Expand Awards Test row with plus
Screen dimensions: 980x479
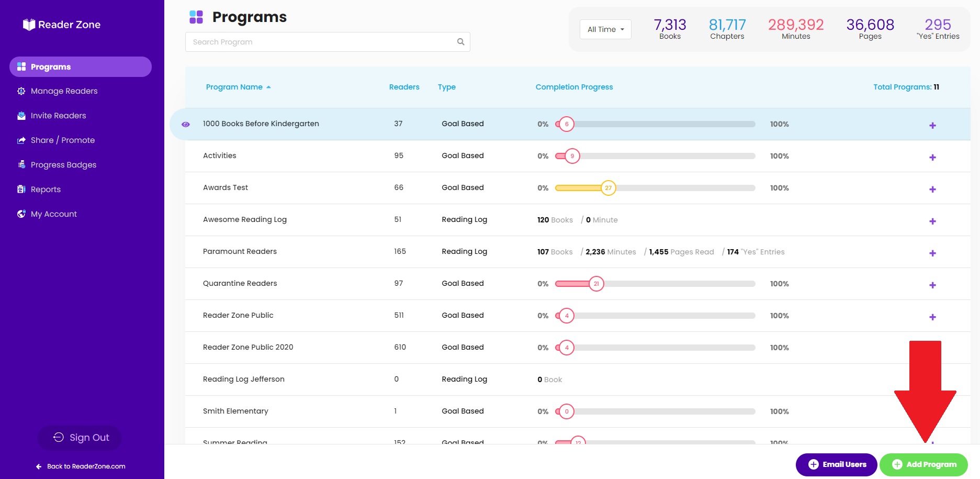[932, 190]
